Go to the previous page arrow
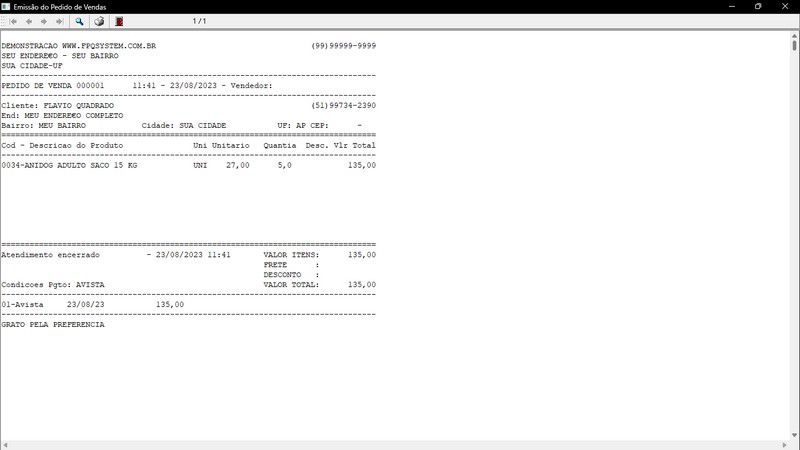800x450 pixels. [29, 21]
